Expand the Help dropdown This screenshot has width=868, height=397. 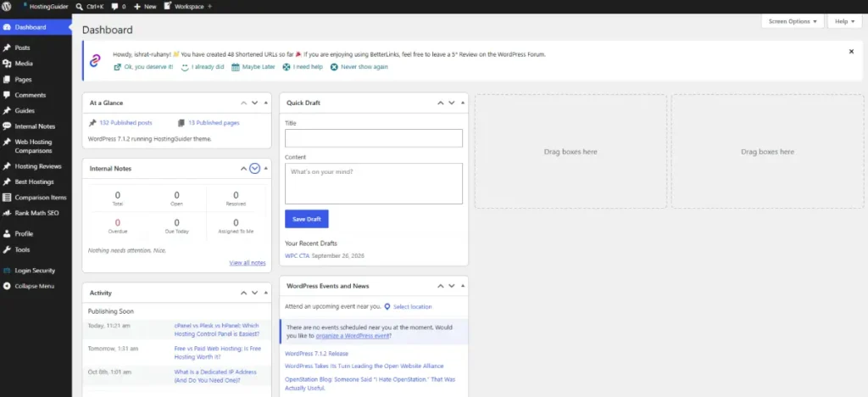[x=844, y=21]
